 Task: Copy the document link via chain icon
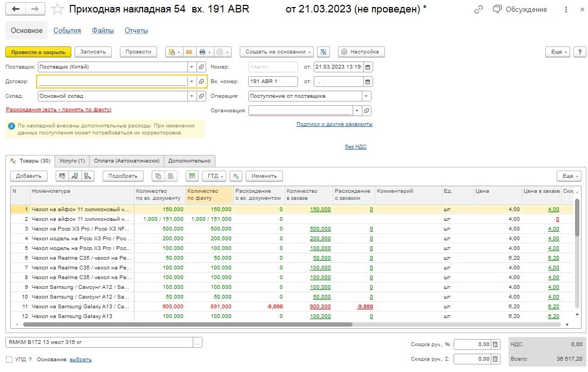tap(478, 10)
